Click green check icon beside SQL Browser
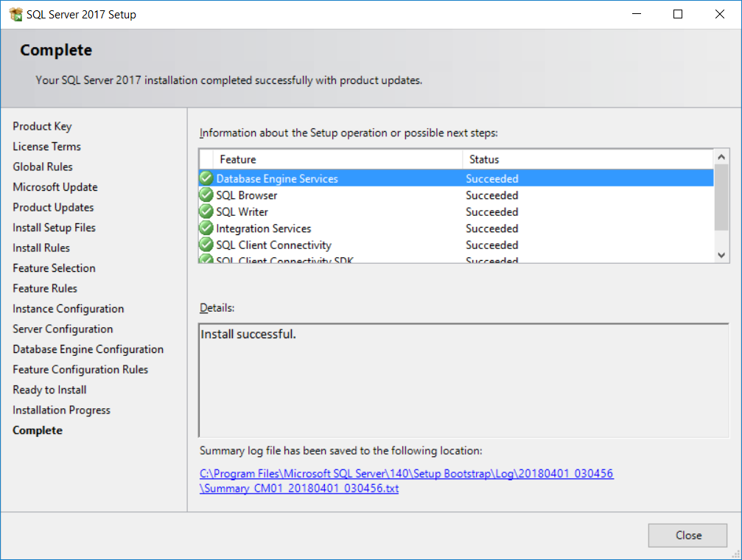 pos(206,195)
